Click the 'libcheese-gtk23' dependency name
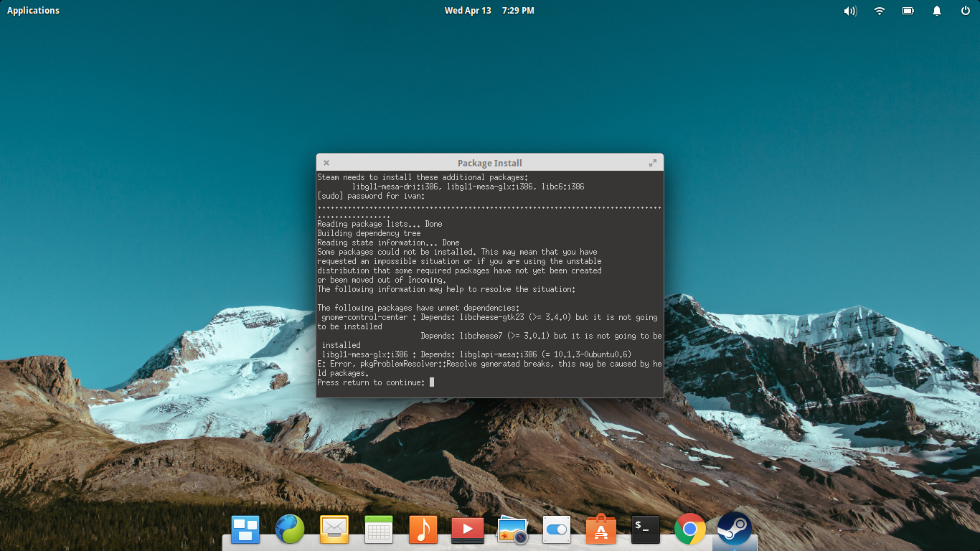Viewport: 980px width, 551px height. point(492,317)
